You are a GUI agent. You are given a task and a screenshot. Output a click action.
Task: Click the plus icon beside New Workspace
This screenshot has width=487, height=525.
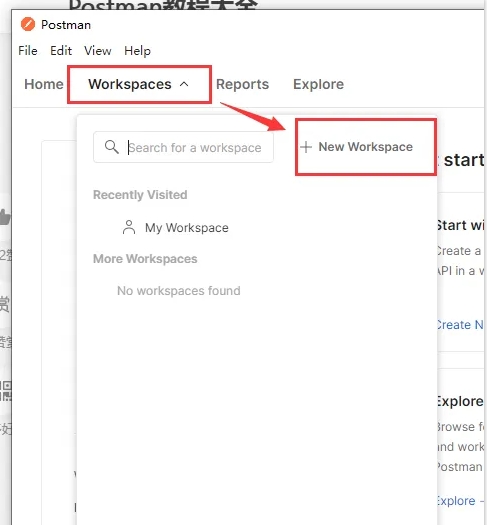point(306,147)
